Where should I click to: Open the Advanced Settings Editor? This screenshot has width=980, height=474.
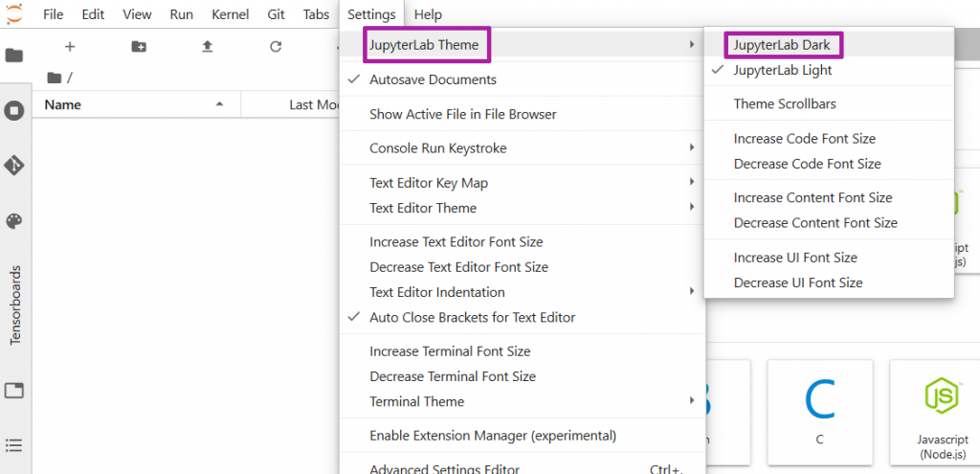coord(523,466)
